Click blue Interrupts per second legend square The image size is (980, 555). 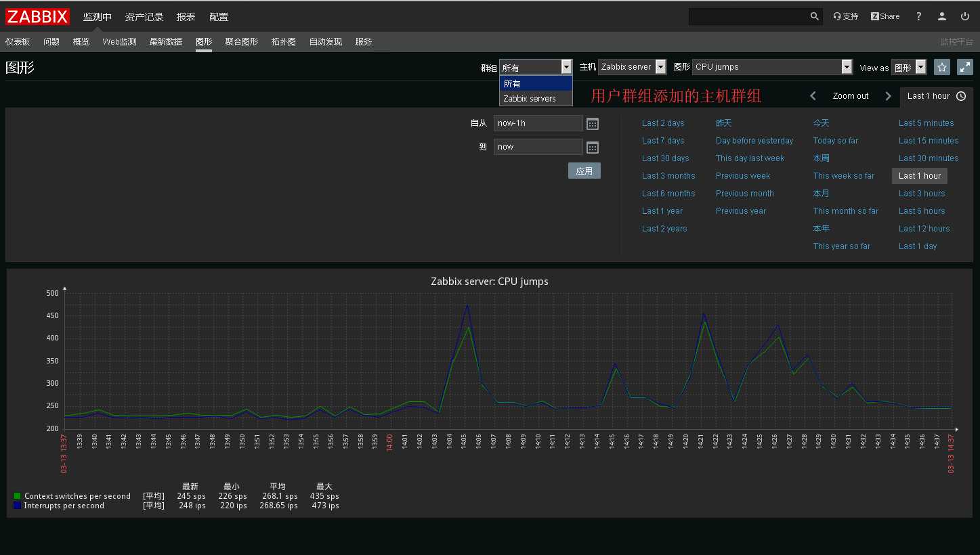tap(18, 506)
